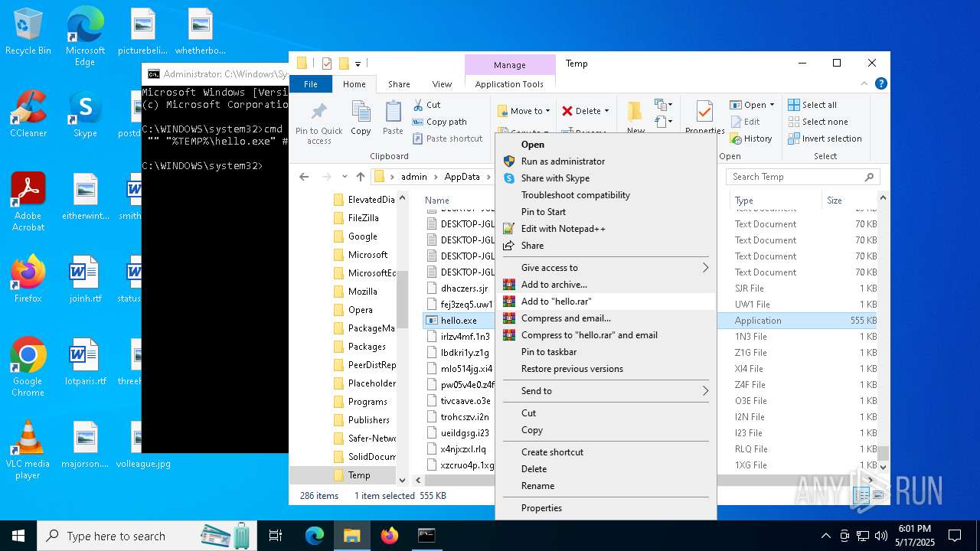
Task: Expand Send to submenu
Action: [605, 391]
